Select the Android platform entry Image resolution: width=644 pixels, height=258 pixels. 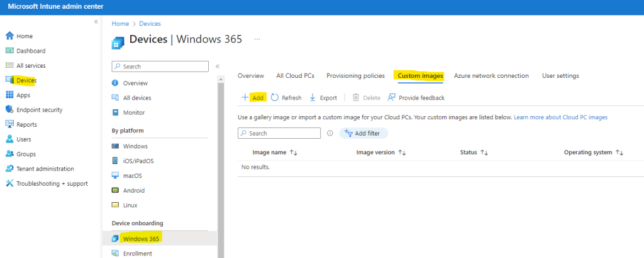pos(128,190)
